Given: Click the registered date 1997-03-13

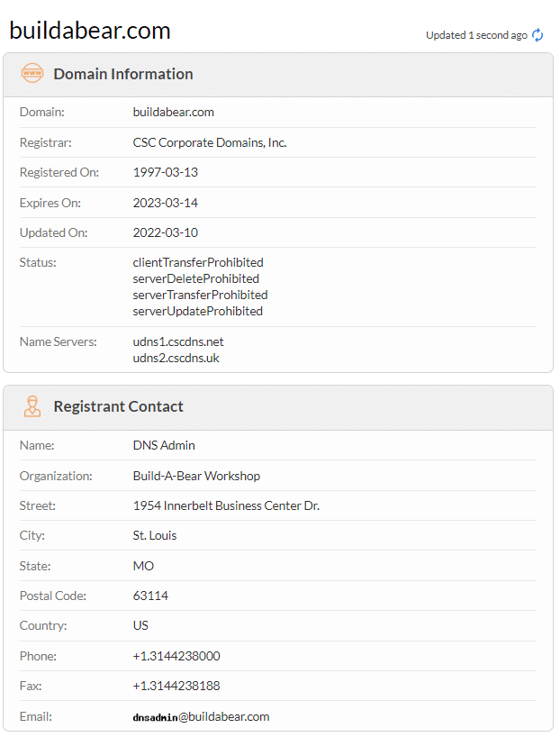Looking at the screenshot, I should (x=166, y=172).
